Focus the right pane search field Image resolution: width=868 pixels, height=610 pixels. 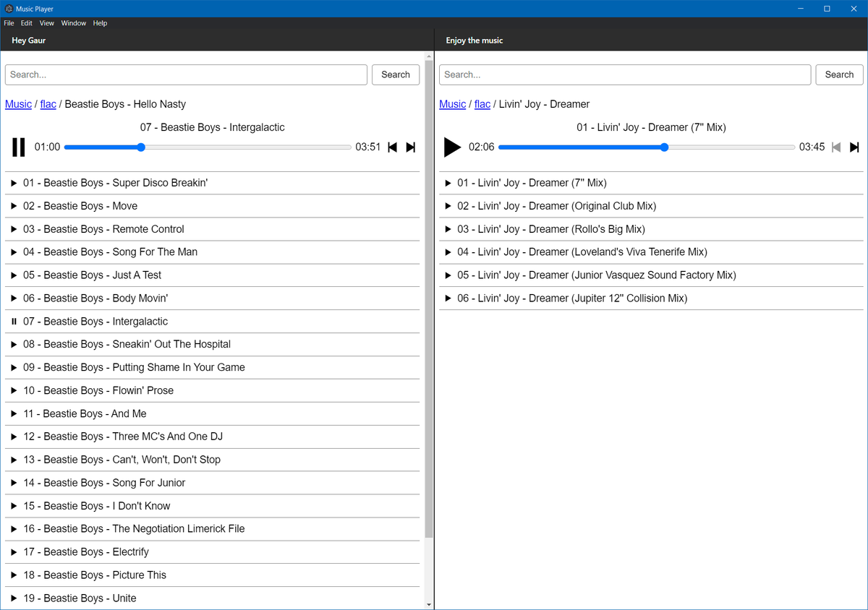pyautogui.click(x=625, y=74)
